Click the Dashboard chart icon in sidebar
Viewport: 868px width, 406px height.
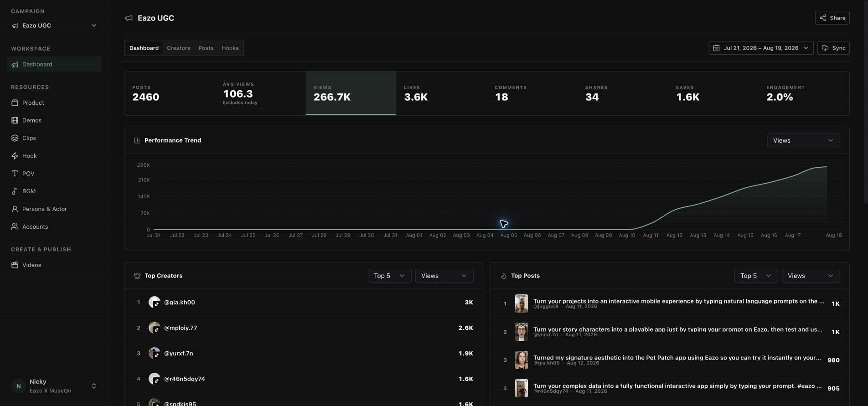pos(15,65)
